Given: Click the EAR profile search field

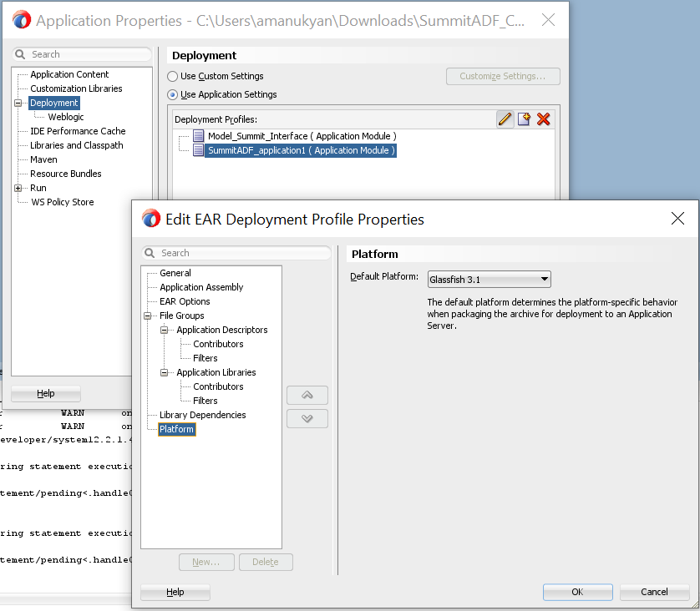Looking at the screenshot, I should 236,253.
